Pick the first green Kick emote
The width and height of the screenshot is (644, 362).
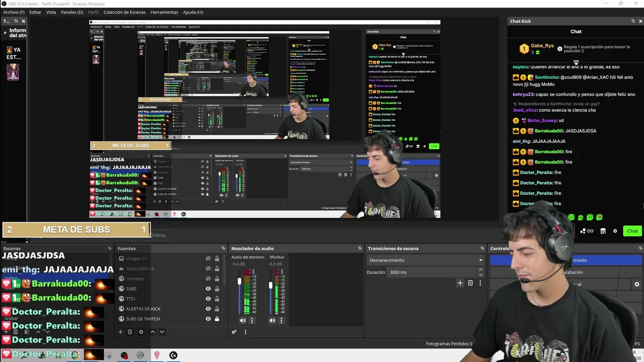click(x=571, y=217)
